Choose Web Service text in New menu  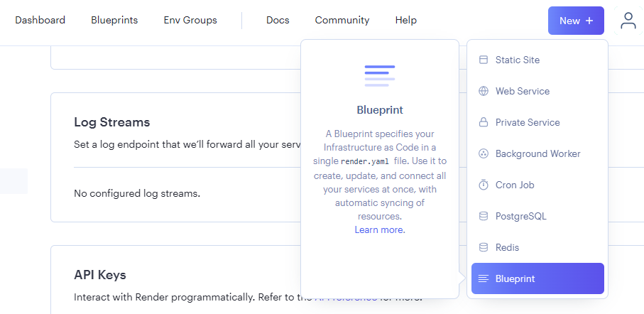523,91
